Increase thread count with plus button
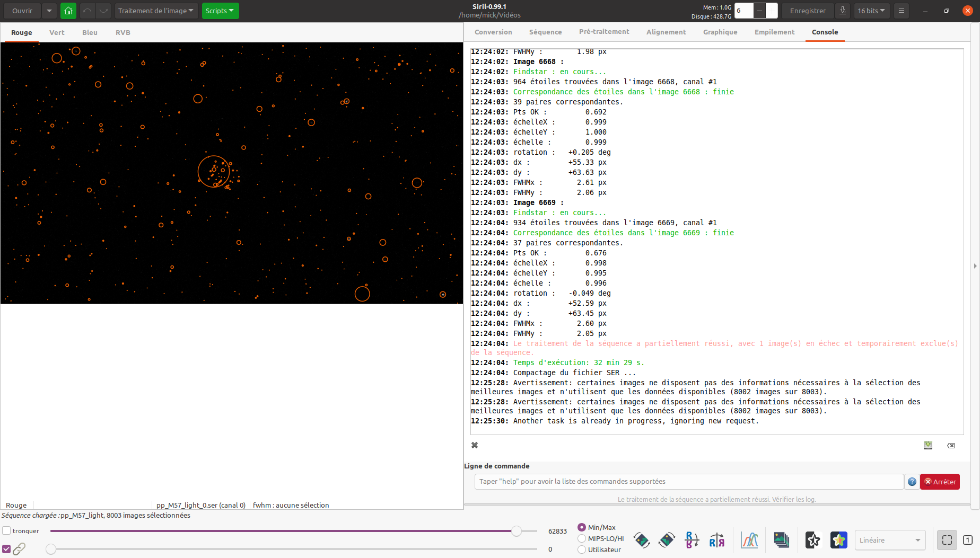 [772, 11]
